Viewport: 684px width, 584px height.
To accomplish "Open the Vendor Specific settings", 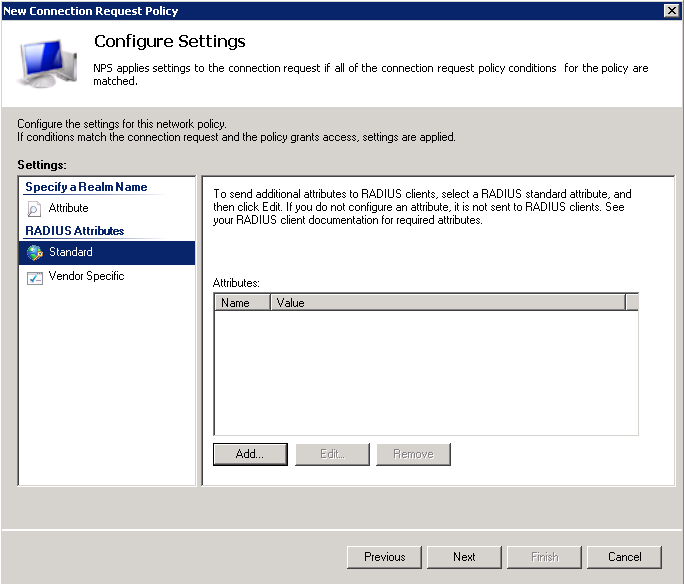I will pyautogui.click(x=107, y=277).
